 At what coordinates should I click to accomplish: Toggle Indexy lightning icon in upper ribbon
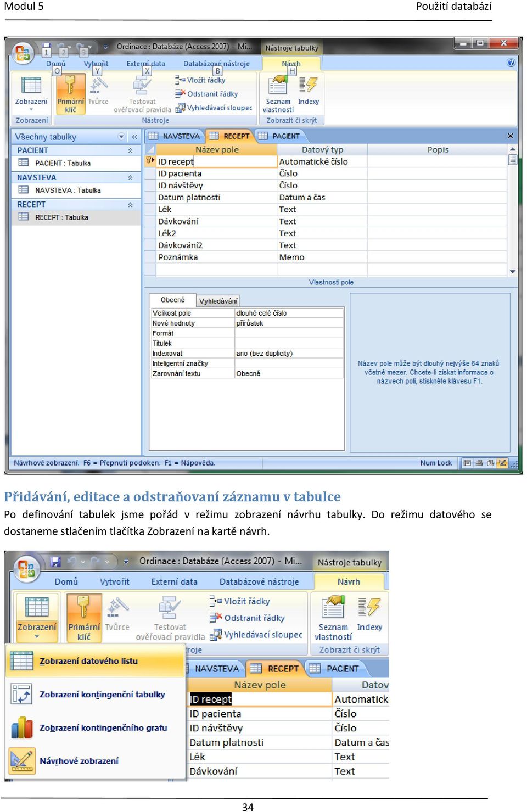point(309,90)
